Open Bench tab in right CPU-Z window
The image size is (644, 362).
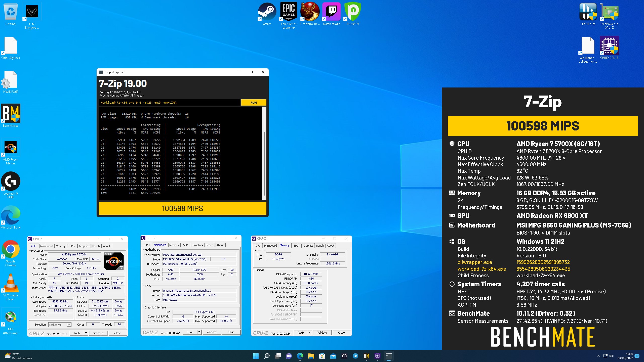(320, 246)
